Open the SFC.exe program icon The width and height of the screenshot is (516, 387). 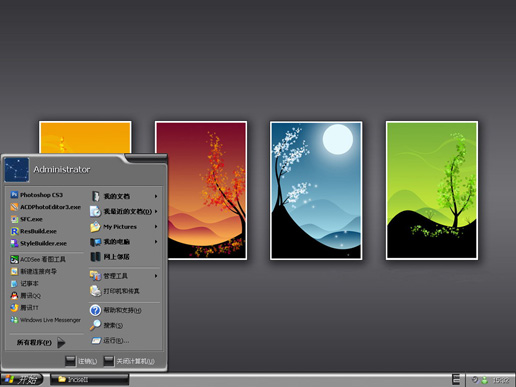tap(14, 219)
